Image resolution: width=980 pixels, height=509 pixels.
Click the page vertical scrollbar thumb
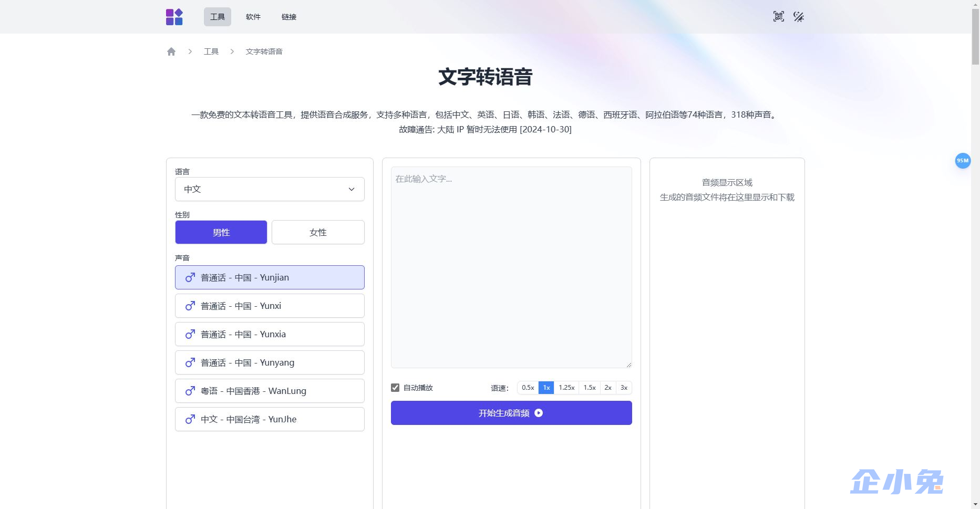tap(975, 37)
